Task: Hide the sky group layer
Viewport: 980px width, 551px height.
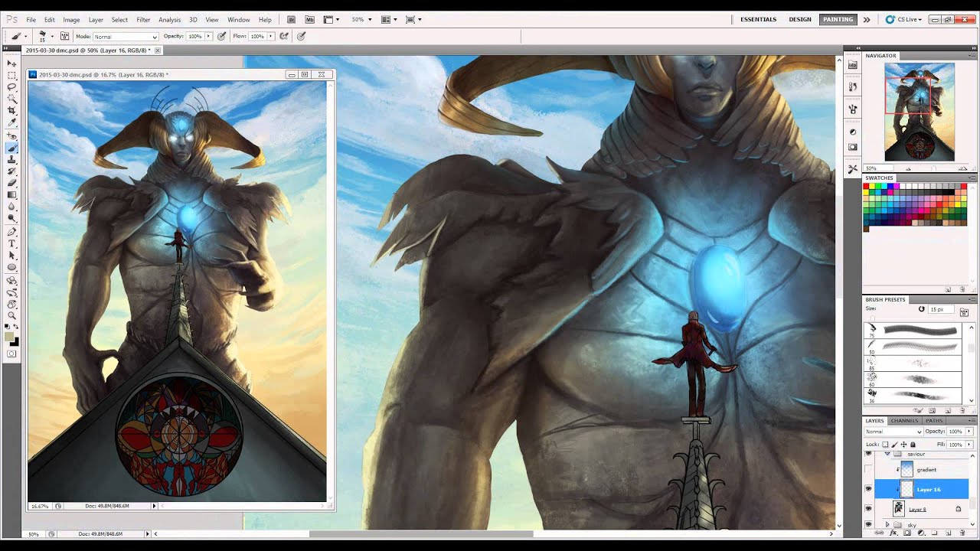Action: tap(868, 524)
